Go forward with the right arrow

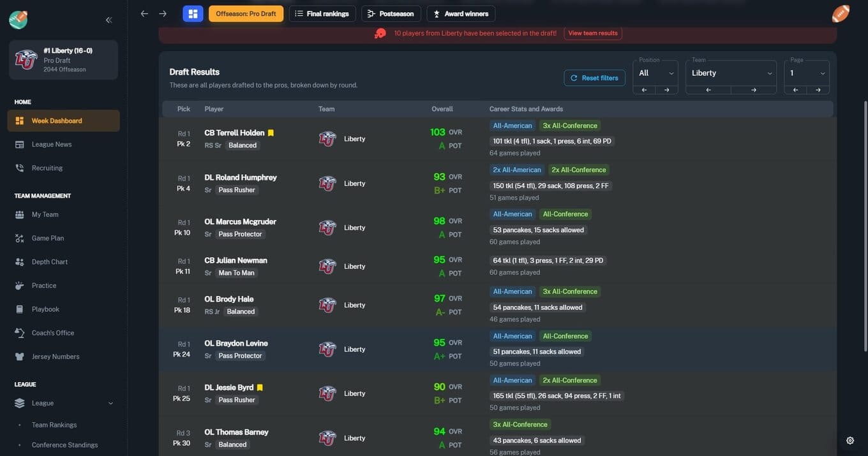tap(163, 13)
